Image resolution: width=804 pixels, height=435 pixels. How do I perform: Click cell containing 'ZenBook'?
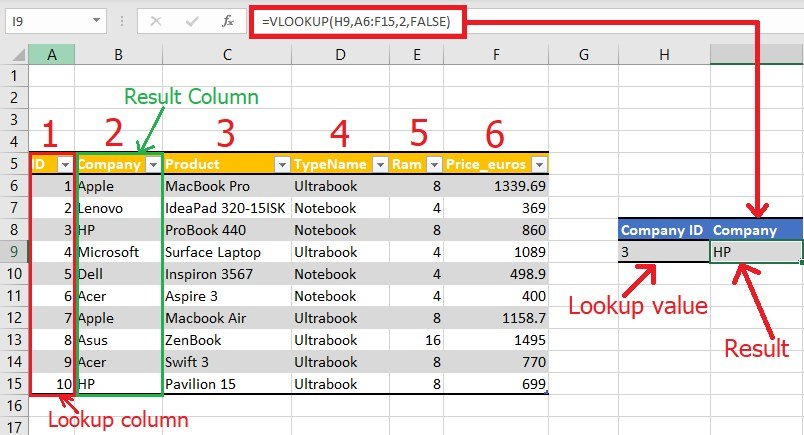tap(227, 340)
